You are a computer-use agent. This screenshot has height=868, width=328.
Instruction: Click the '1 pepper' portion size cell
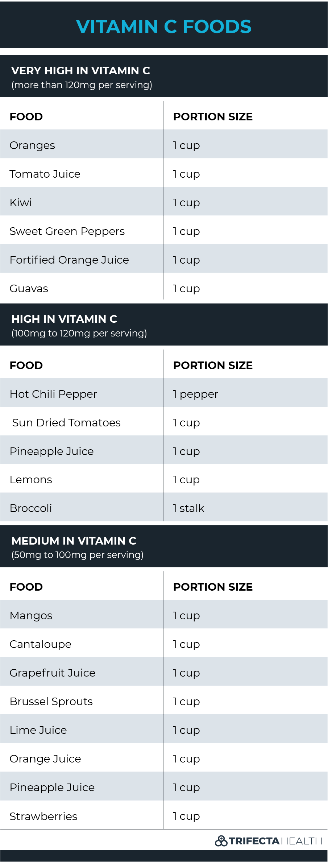(x=196, y=394)
